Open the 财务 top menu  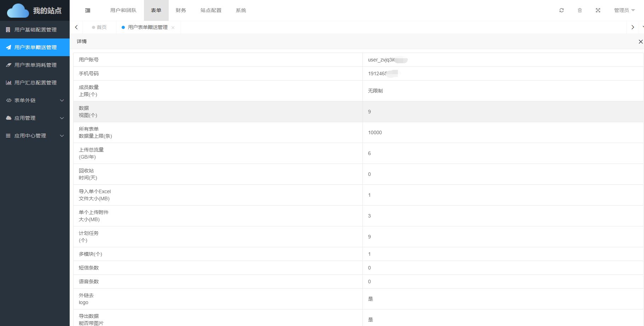[x=181, y=10]
